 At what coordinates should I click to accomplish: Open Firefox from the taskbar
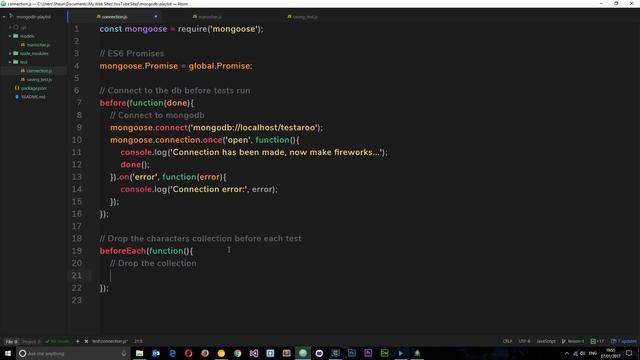205,353
